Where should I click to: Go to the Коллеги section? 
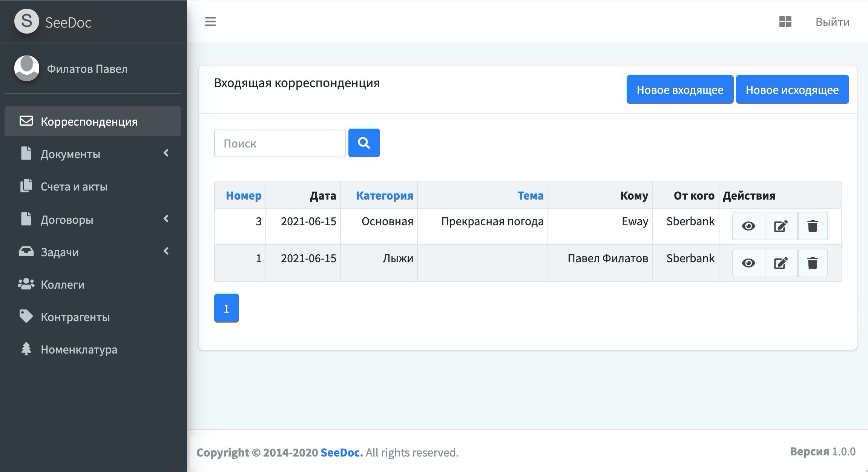pyautogui.click(x=93, y=284)
